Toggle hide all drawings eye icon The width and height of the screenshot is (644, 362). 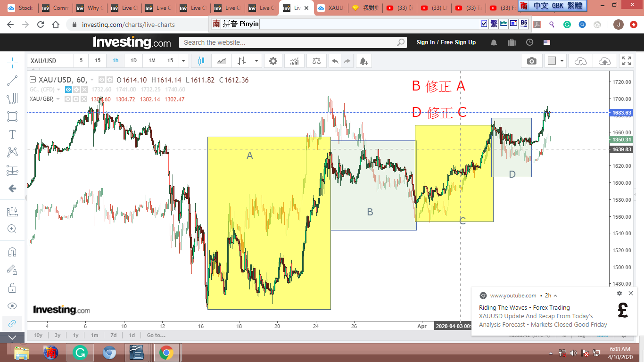[x=12, y=305]
